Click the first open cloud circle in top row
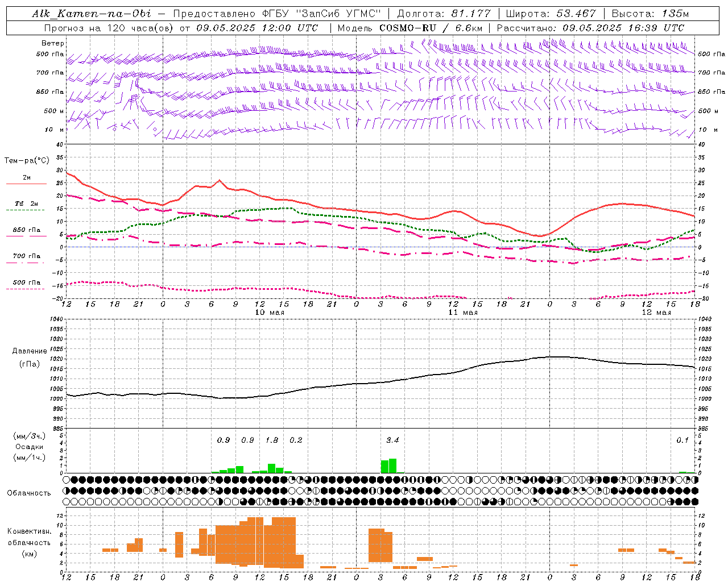Viewport: 728px width, 582px height. coord(67,480)
